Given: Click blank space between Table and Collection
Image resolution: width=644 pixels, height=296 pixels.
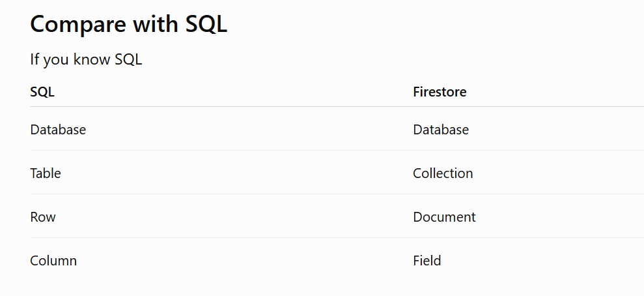Looking at the screenshot, I should (x=237, y=173).
